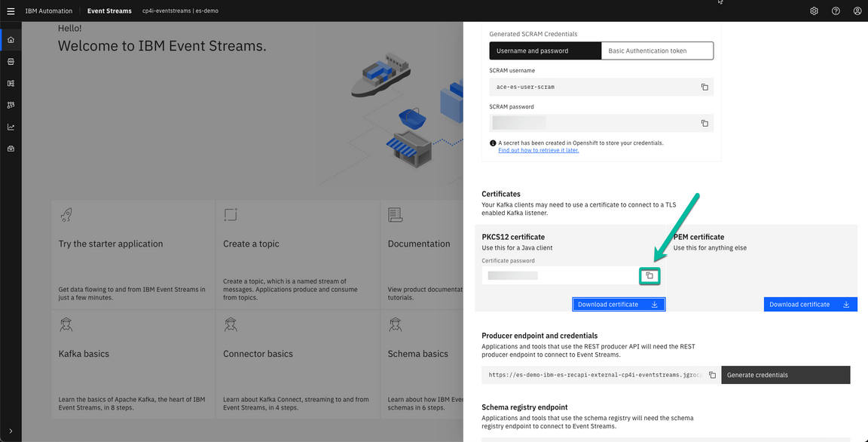Download the PKCS12 certificate
Viewport: 868px width, 442px height.
click(x=619, y=304)
